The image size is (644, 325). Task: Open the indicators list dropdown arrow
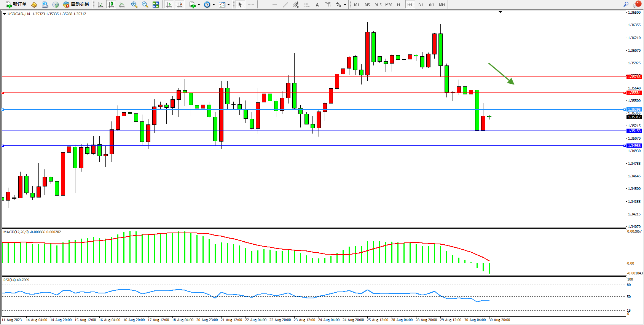pos(199,5)
